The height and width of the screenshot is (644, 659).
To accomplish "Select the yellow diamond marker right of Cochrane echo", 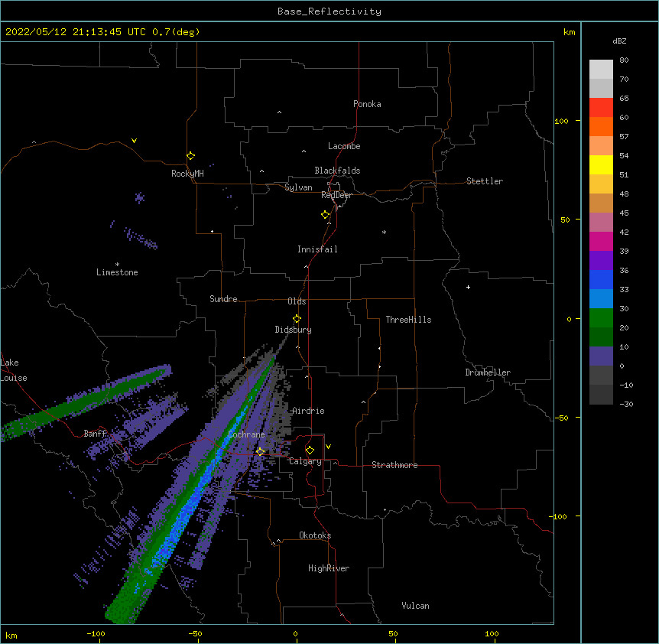I will tap(260, 452).
